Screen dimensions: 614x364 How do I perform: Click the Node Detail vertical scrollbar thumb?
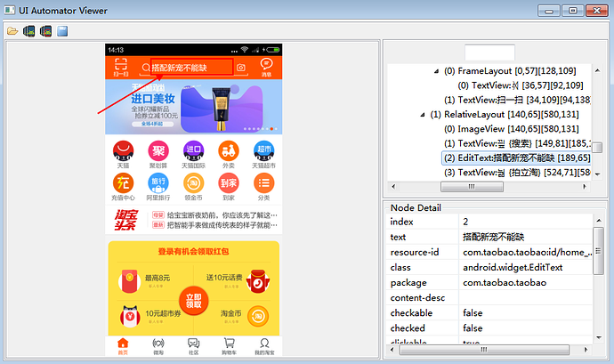click(598, 251)
